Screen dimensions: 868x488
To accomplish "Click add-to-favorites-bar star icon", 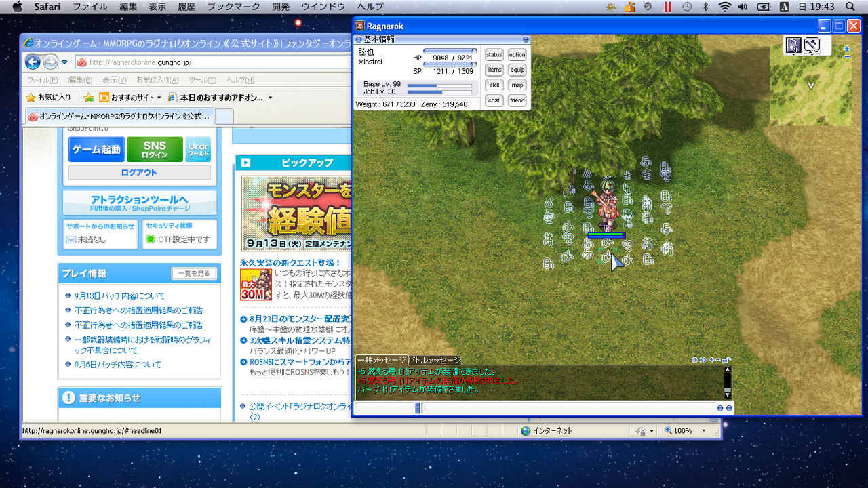I will (x=89, y=98).
